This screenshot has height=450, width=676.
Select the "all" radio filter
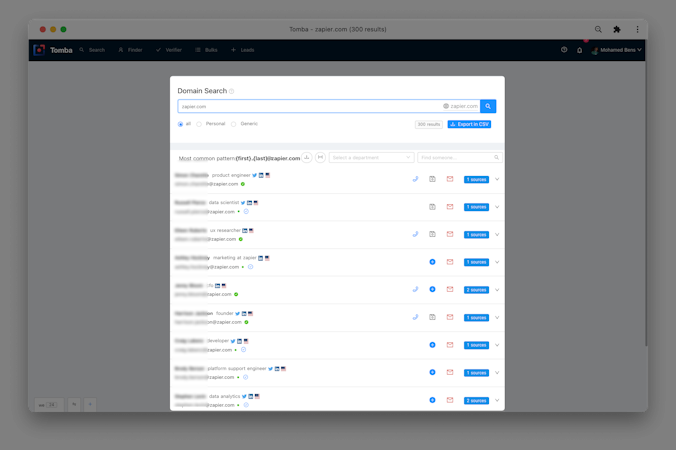(x=180, y=124)
